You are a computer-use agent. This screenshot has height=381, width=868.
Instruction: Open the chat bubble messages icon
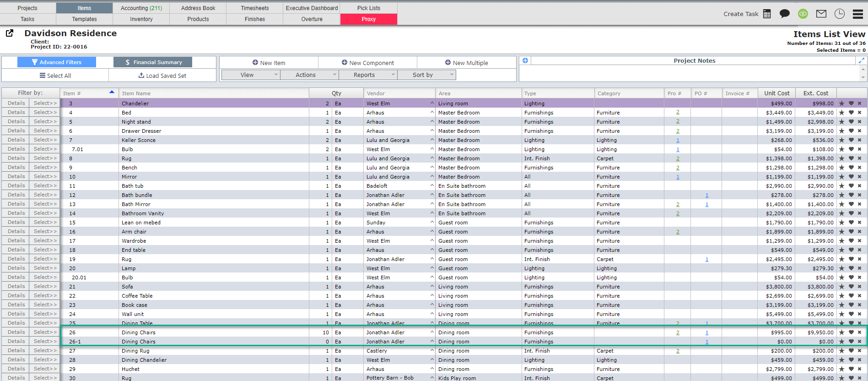coord(785,14)
